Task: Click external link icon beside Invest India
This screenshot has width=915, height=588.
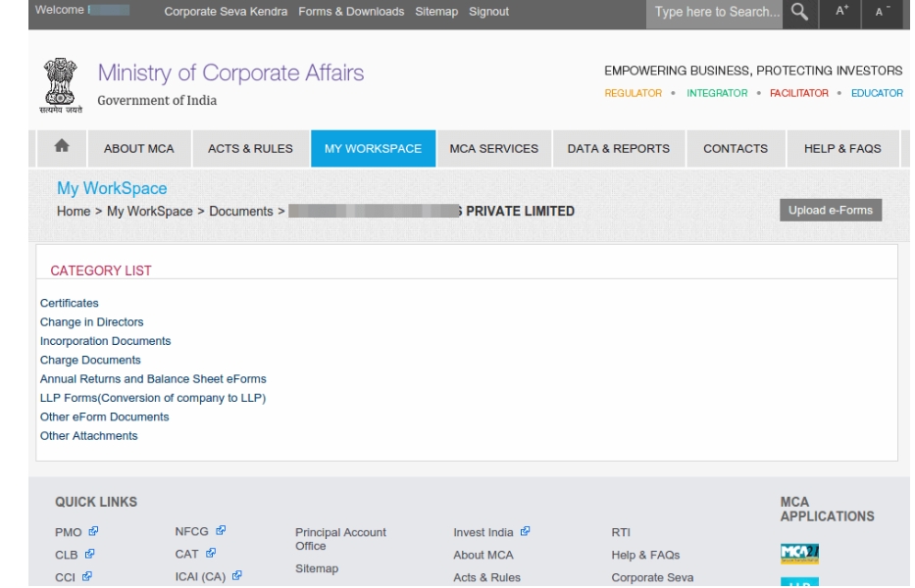Action: click(x=526, y=531)
